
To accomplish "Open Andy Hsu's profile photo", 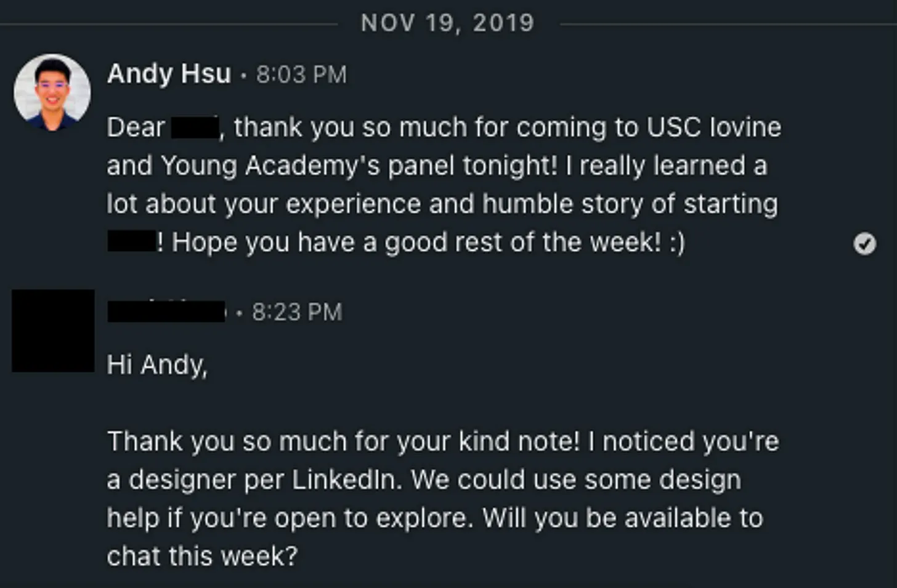I will [x=52, y=92].
